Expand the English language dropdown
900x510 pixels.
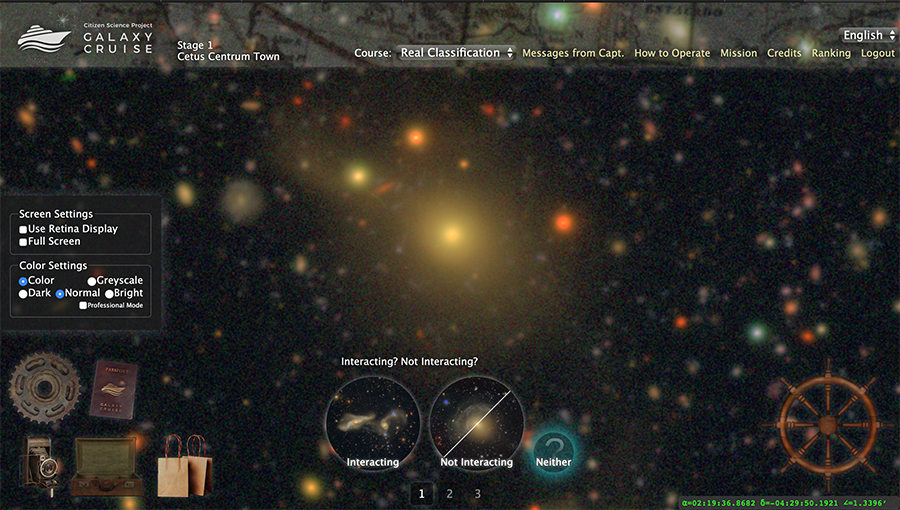tap(867, 35)
